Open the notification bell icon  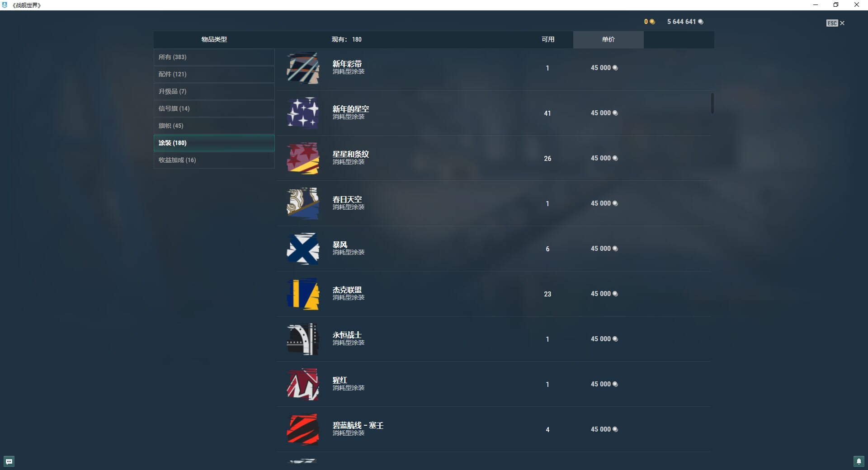859,461
